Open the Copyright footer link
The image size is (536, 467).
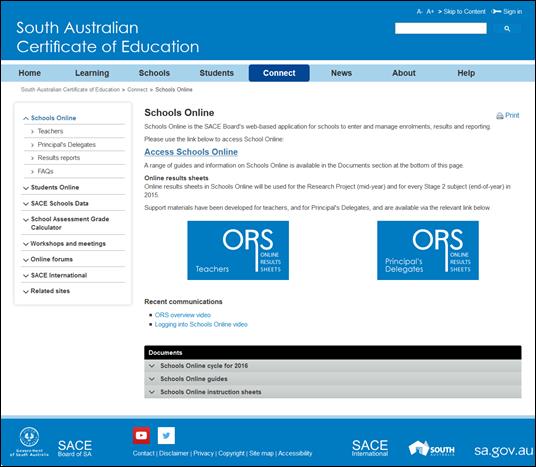click(231, 453)
